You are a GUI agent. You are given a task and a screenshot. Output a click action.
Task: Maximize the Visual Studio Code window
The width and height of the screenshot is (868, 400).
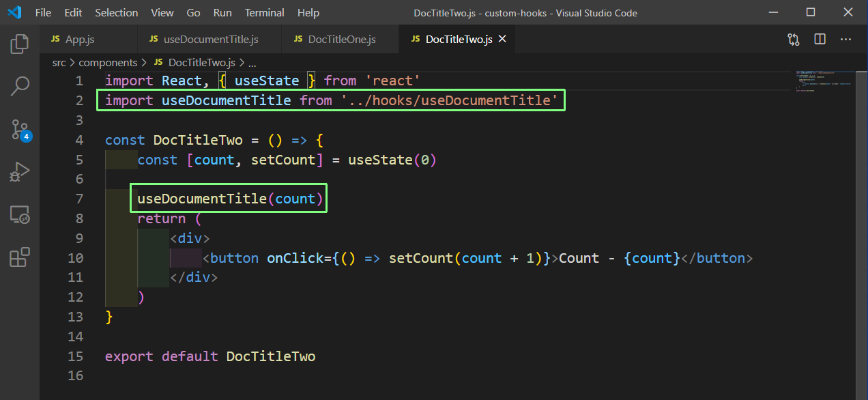pyautogui.click(x=811, y=12)
